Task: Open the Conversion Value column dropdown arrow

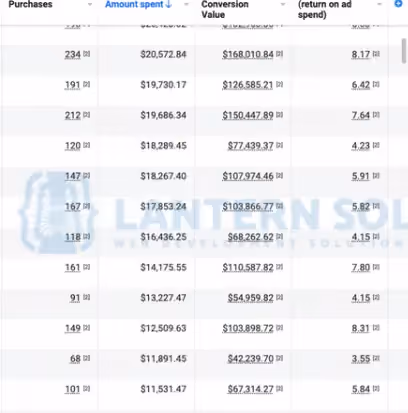Action: point(283,4)
